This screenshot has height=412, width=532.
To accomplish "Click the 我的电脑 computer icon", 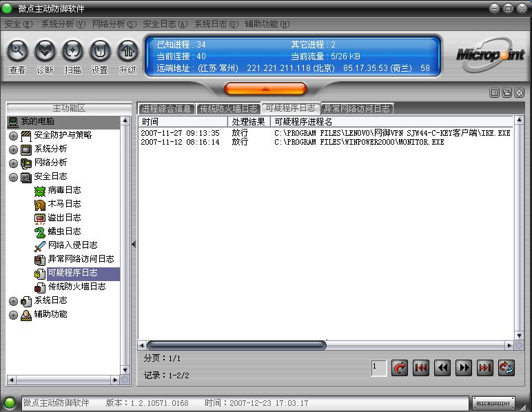I will (x=13, y=122).
